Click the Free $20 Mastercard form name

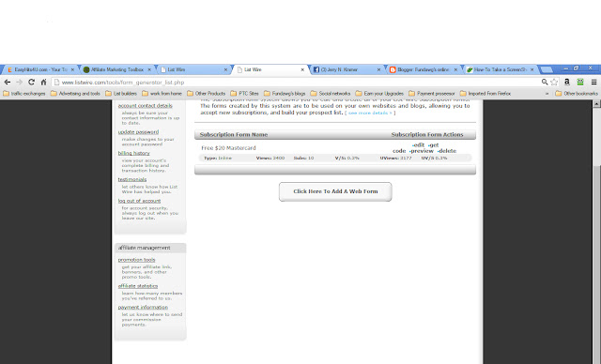pyautogui.click(x=228, y=147)
